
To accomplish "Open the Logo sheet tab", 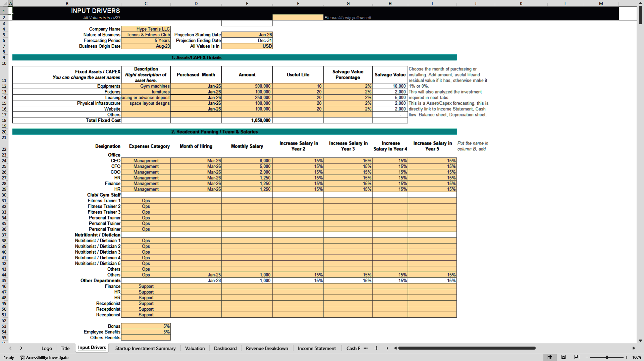I will [x=47, y=348].
